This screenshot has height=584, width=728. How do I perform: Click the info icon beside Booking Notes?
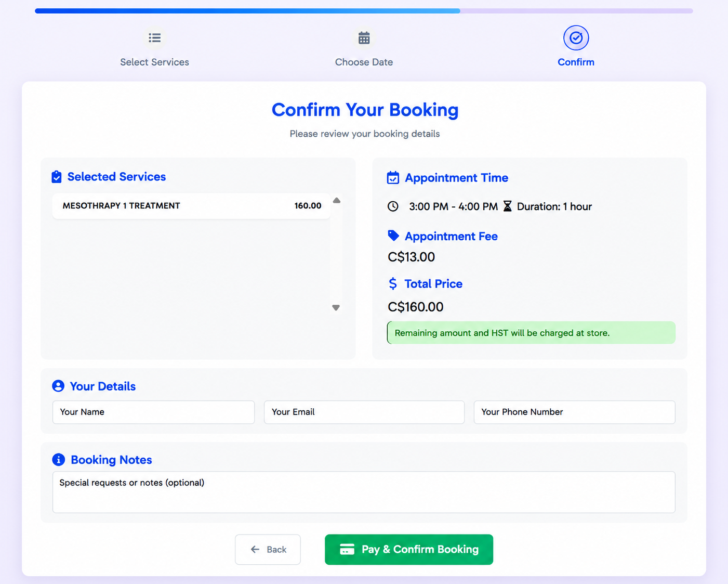(59, 460)
